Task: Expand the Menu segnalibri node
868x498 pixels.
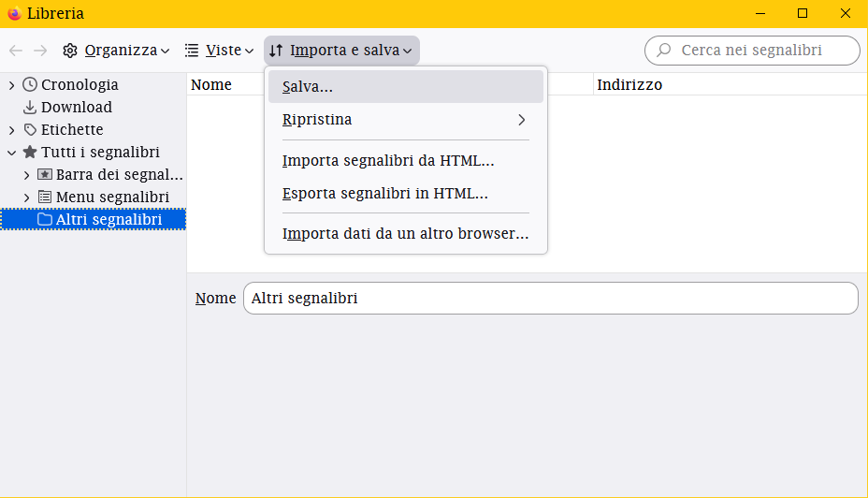Action: coord(26,198)
